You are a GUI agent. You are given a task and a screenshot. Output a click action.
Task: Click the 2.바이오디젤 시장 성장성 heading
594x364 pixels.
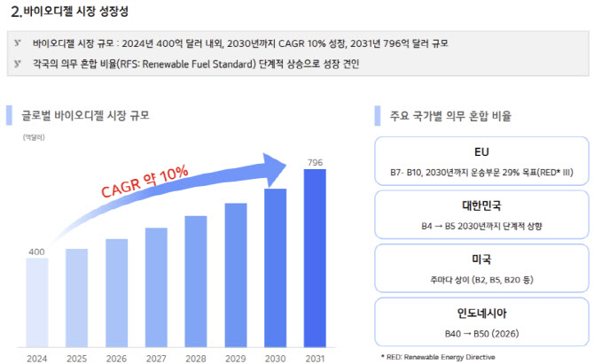click(x=70, y=12)
